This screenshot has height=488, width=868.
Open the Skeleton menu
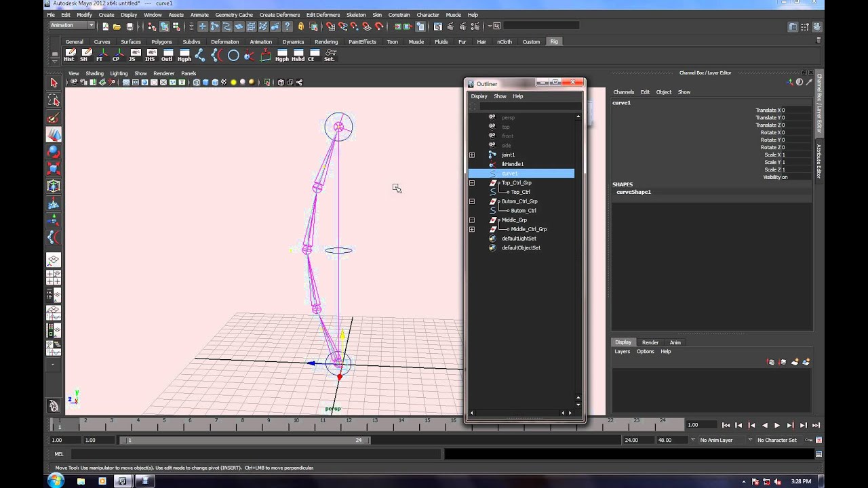click(x=356, y=15)
